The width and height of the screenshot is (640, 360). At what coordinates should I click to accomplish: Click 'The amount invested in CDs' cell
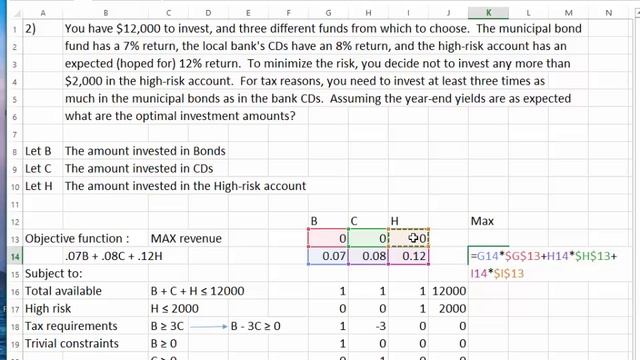click(x=139, y=169)
